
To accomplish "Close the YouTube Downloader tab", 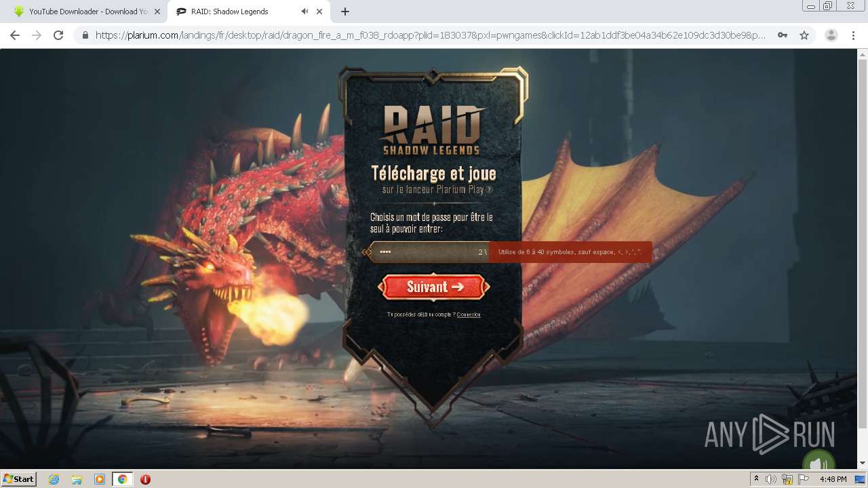I will pyautogui.click(x=157, y=12).
